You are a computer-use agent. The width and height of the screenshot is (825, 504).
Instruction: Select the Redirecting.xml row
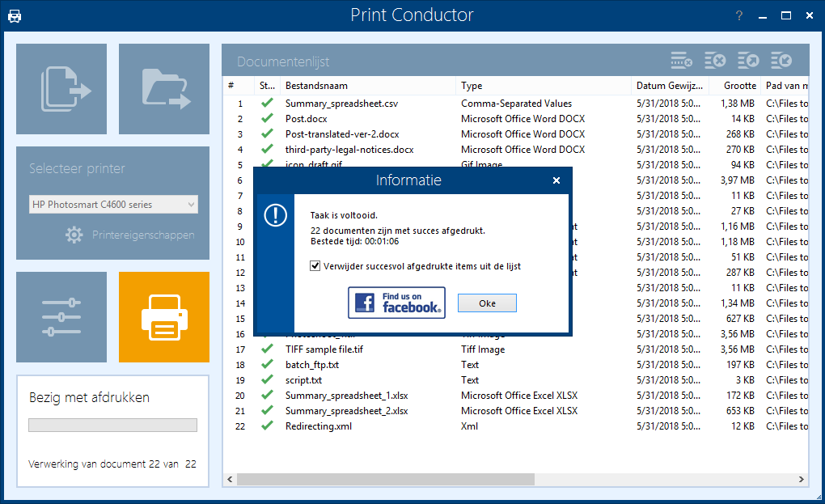pos(319,426)
